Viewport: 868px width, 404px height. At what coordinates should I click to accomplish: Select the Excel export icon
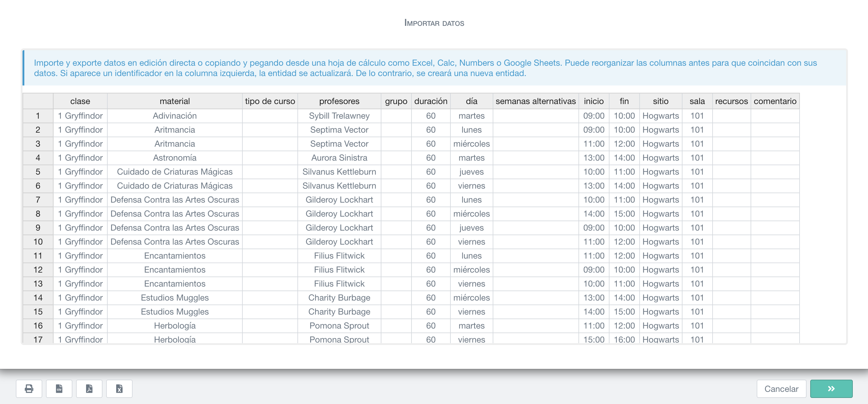point(119,388)
